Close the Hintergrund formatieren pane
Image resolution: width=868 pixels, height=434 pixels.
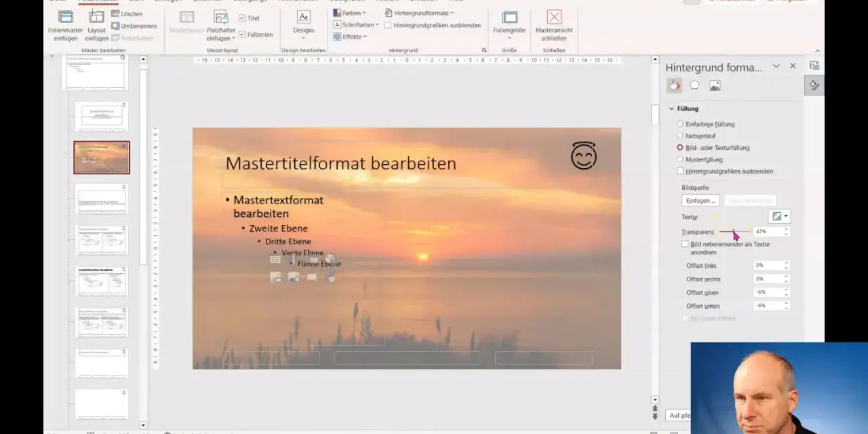coord(793,66)
